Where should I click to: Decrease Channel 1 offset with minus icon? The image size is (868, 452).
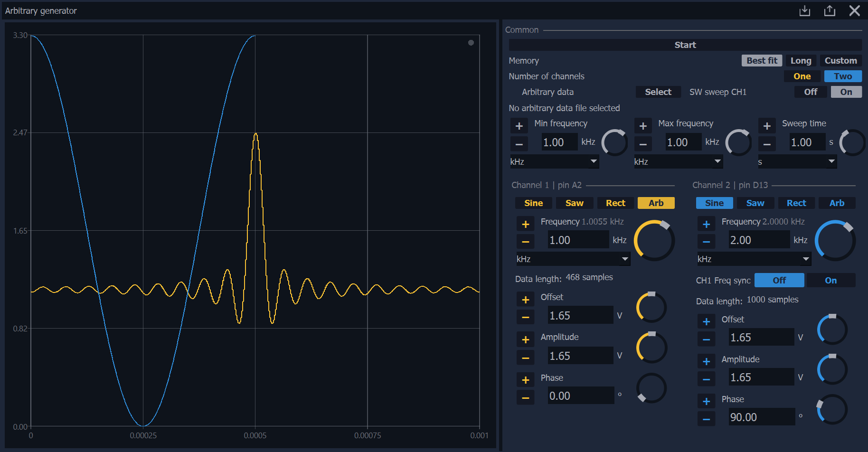tap(525, 317)
